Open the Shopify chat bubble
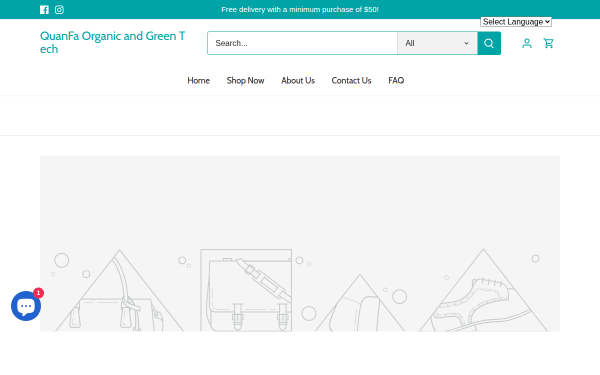The height and width of the screenshot is (375, 600). pyautogui.click(x=26, y=306)
